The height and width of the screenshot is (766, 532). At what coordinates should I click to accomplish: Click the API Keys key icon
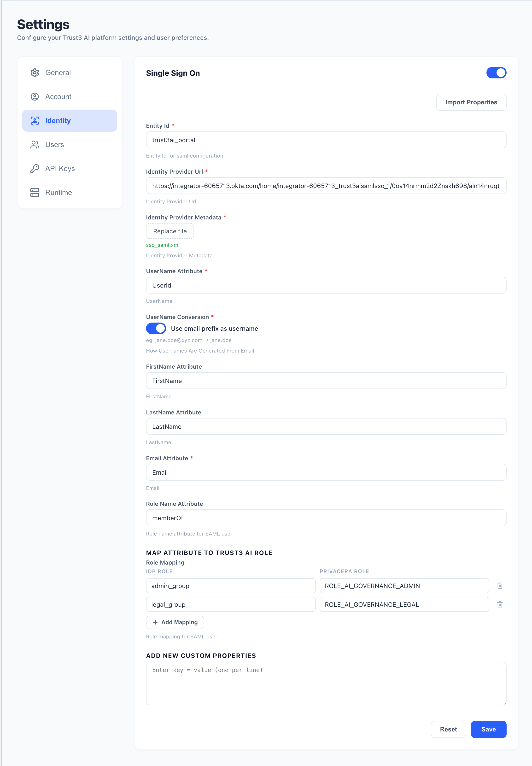pos(35,169)
